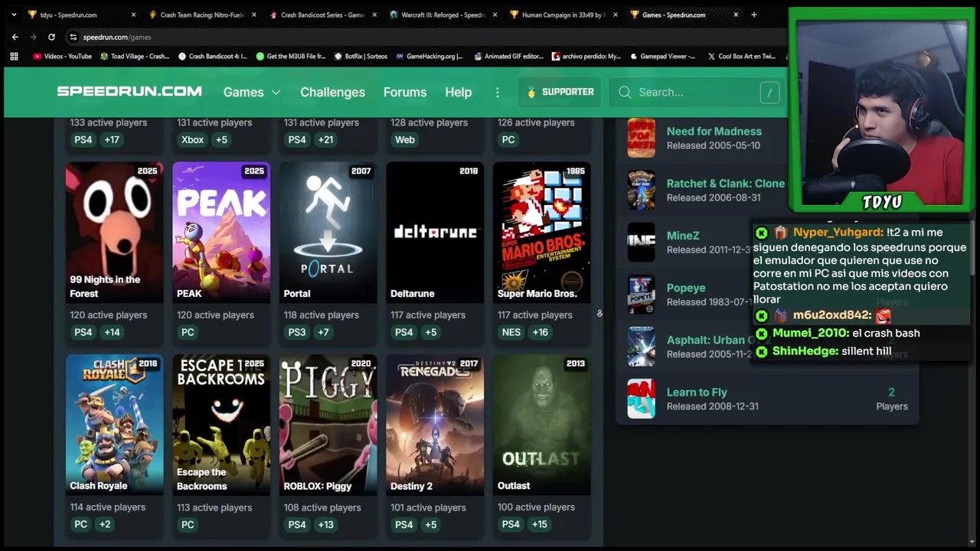
Task: Open the ROBLOX: Piggy cover
Action: (x=328, y=425)
